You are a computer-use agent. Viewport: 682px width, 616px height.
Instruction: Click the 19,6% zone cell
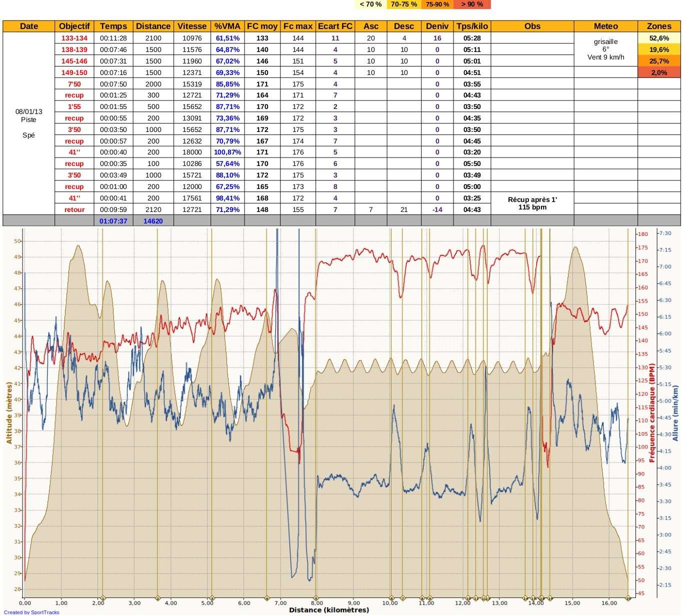point(659,49)
